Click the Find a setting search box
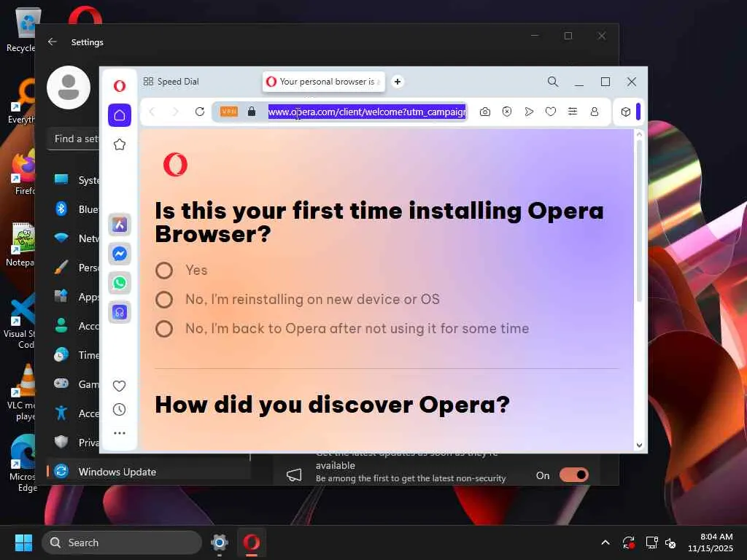Screen dimensions: 747x560 (74, 139)
